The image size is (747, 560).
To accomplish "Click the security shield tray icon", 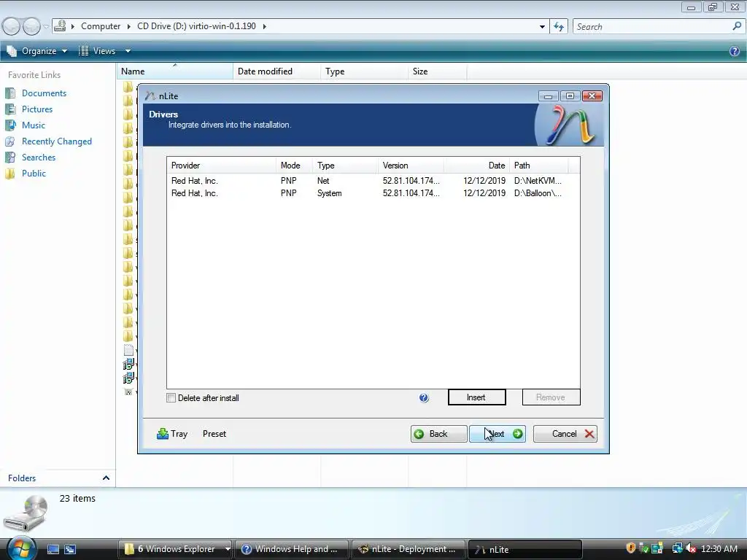I will pyautogui.click(x=630, y=548).
